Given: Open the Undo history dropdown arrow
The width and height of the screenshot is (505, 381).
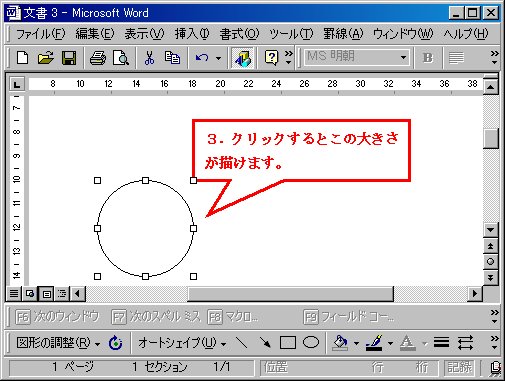Looking at the screenshot, I should (x=218, y=58).
